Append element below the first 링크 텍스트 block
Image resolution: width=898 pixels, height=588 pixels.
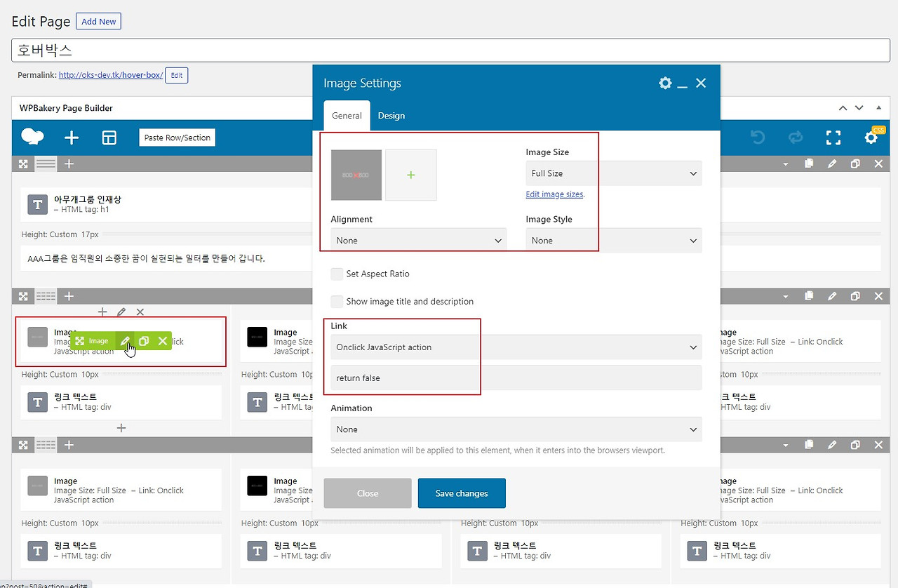[x=121, y=427]
